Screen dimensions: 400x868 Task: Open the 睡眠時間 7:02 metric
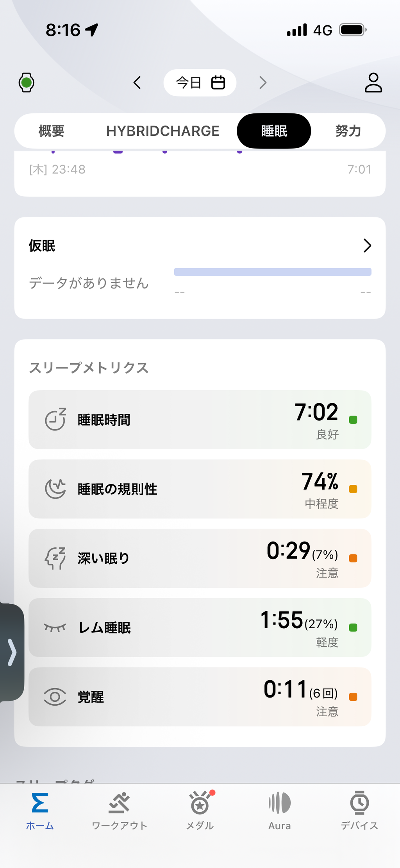[x=200, y=420]
